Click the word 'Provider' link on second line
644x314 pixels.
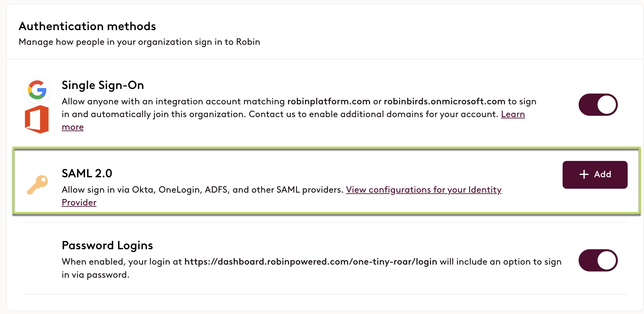coord(79,202)
